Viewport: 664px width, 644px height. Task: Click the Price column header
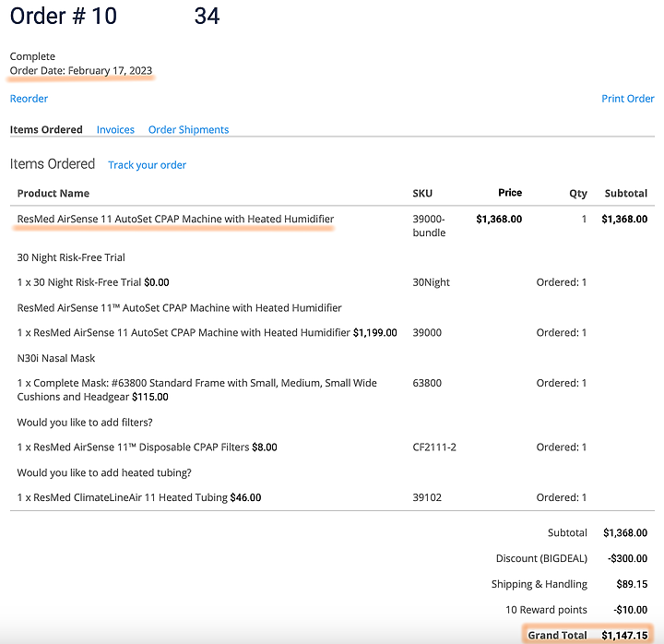[510, 193]
